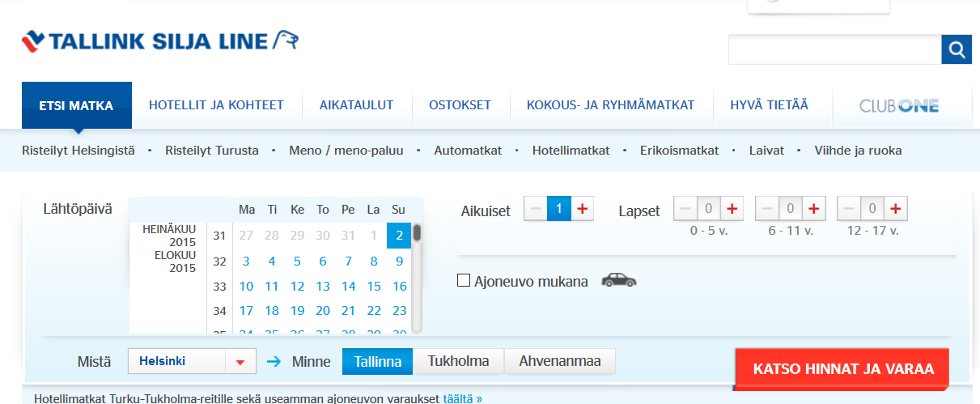980x404 pixels.
Task: Follow the täältä » link
Action: pyautogui.click(x=462, y=398)
